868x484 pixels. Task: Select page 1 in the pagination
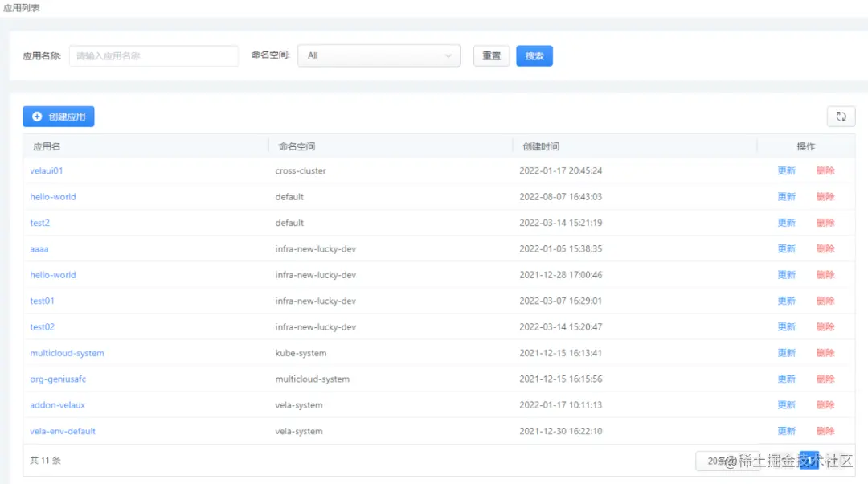[x=809, y=460]
